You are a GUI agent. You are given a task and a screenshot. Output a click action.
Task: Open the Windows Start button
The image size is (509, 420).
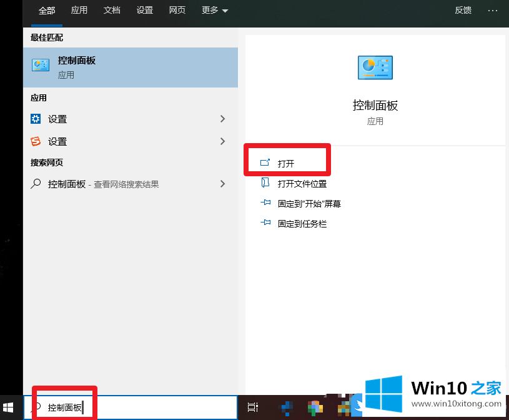pyautogui.click(x=7, y=407)
